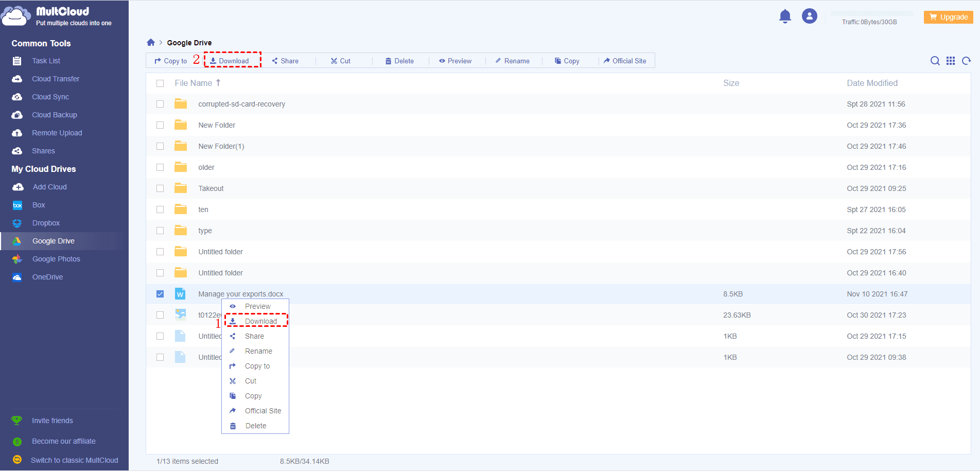This screenshot has height=472, width=980.
Task: Check the Untitled folder modified 17:56
Action: pyautogui.click(x=160, y=252)
